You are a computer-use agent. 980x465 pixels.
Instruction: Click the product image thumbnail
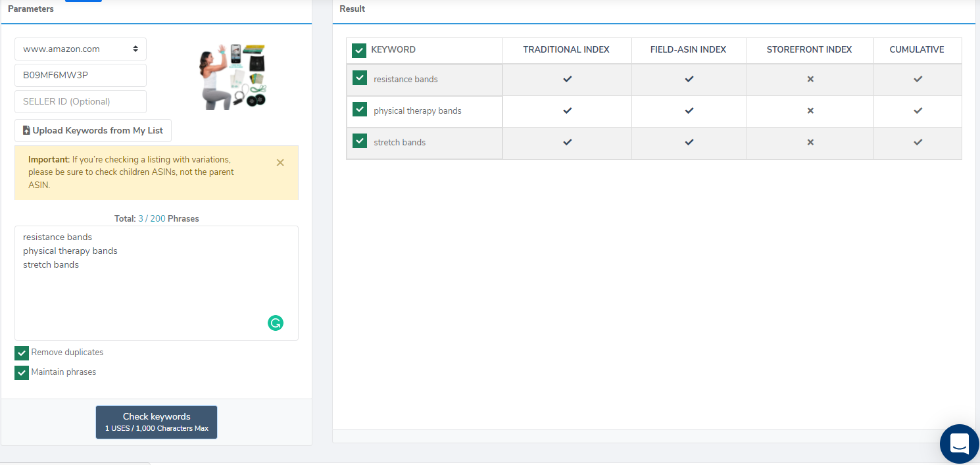point(232,76)
